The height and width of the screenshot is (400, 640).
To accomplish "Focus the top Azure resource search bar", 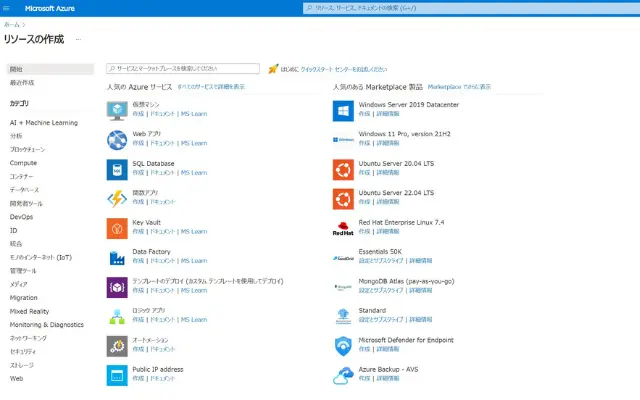I will tap(471, 8).
